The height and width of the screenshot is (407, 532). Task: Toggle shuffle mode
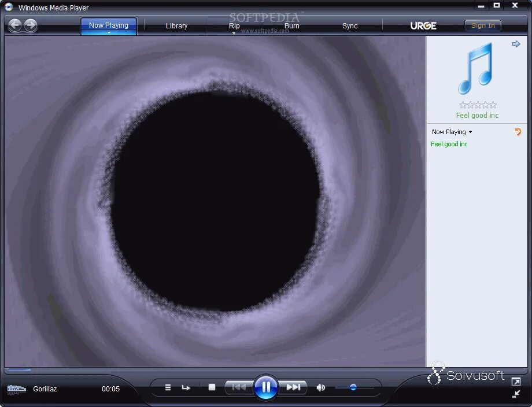click(168, 387)
